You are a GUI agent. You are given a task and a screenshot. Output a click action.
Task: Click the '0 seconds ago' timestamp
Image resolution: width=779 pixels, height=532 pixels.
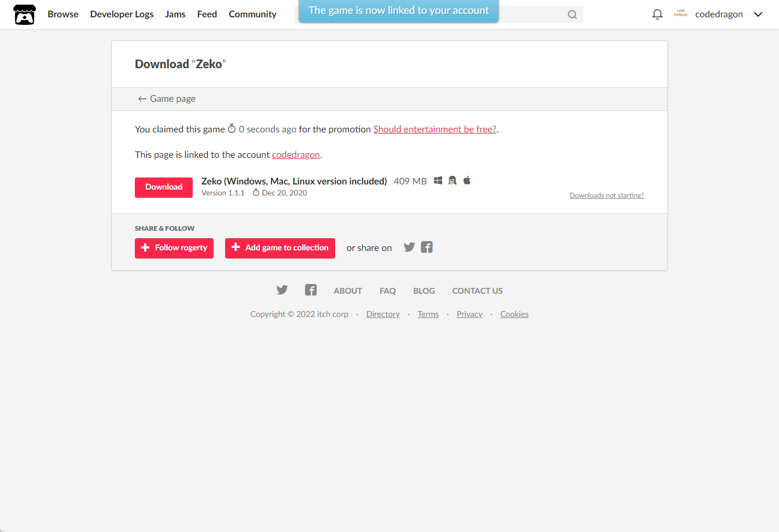tap(267, 130)
